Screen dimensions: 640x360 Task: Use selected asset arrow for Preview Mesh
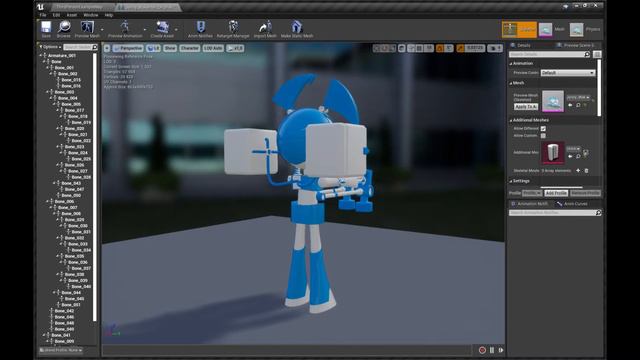570,105
